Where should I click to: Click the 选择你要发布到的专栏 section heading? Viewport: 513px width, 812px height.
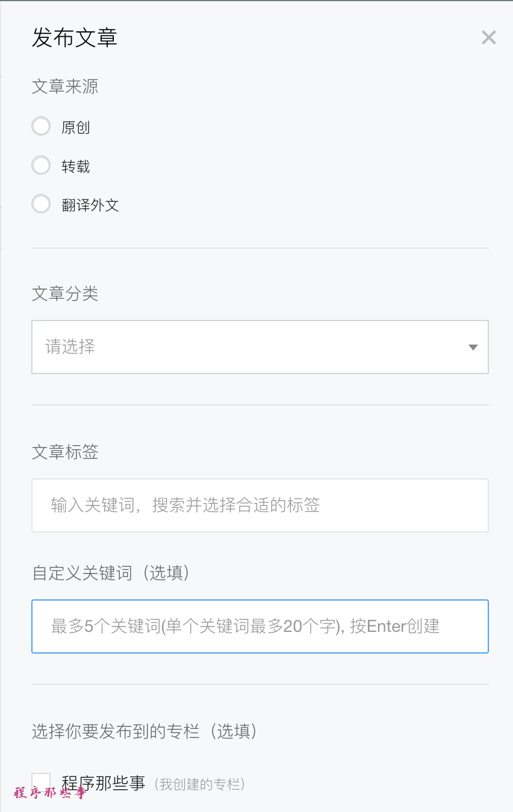coord(145,731)
